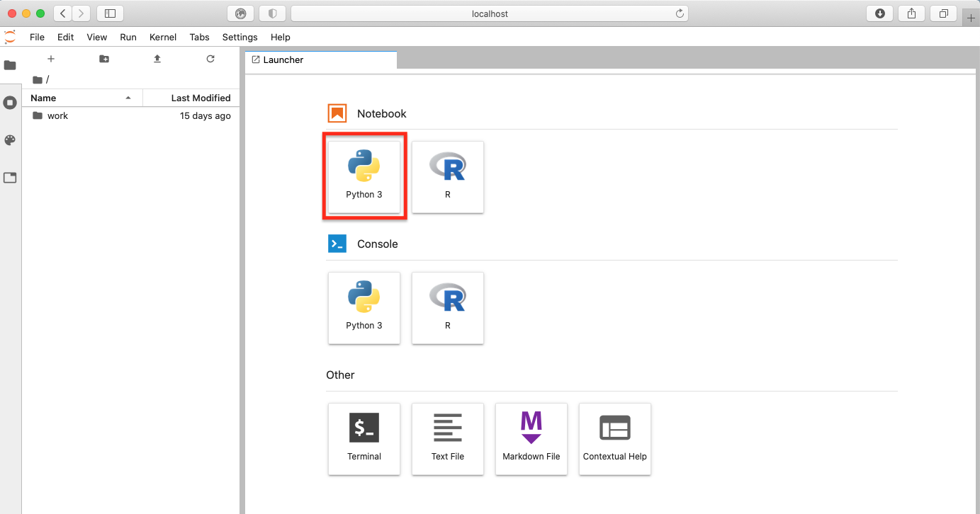Create a new Text File
This screenshot has width=980, height=514.
click(x=447, y=439)
